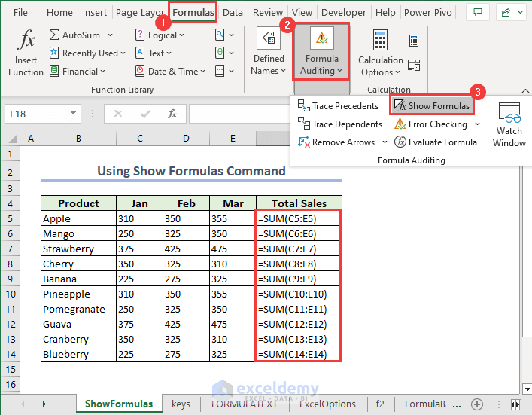Expand More Functions dropdown arrow

232,71
